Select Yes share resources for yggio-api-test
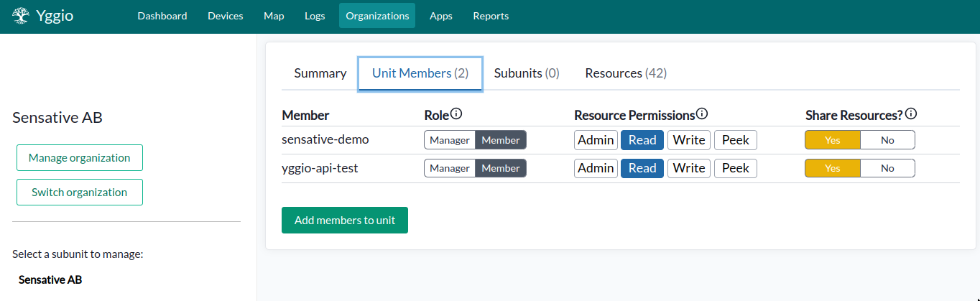Viewport: 980px width, 301px height. click(833, 168)
